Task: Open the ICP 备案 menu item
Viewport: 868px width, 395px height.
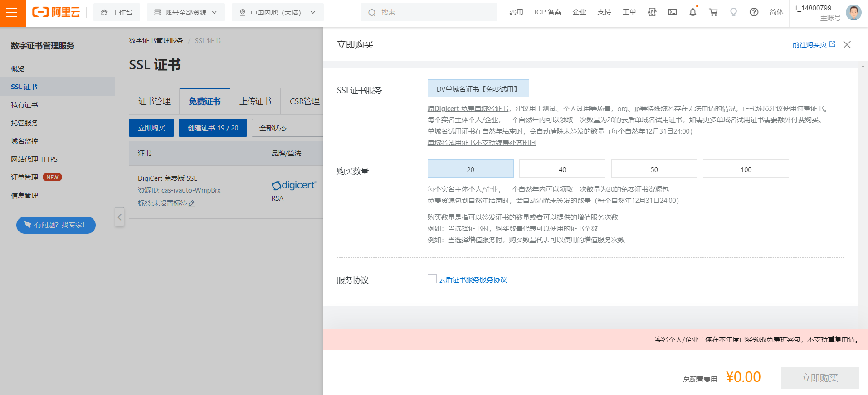Action: 548,12
